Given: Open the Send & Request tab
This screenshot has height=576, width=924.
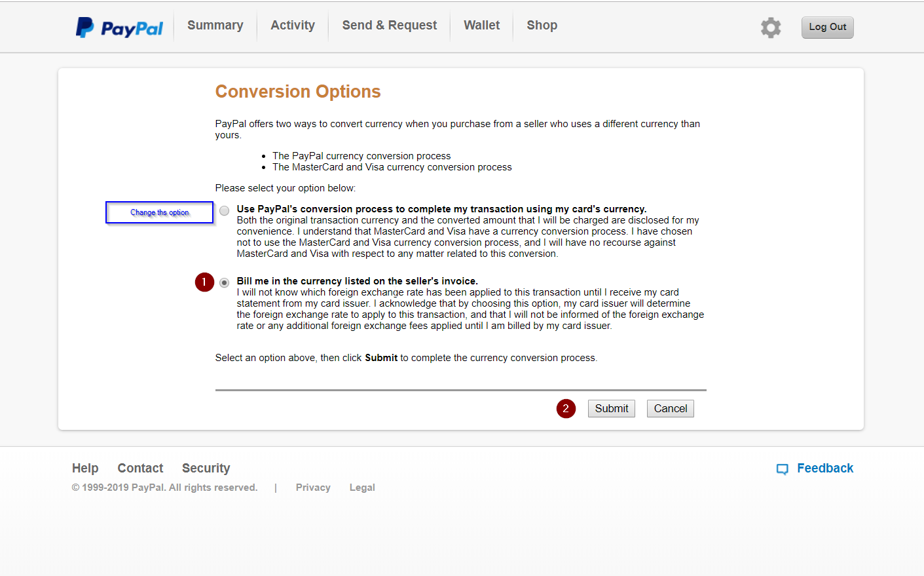Looking at the screenshot, I should point(389,26).
